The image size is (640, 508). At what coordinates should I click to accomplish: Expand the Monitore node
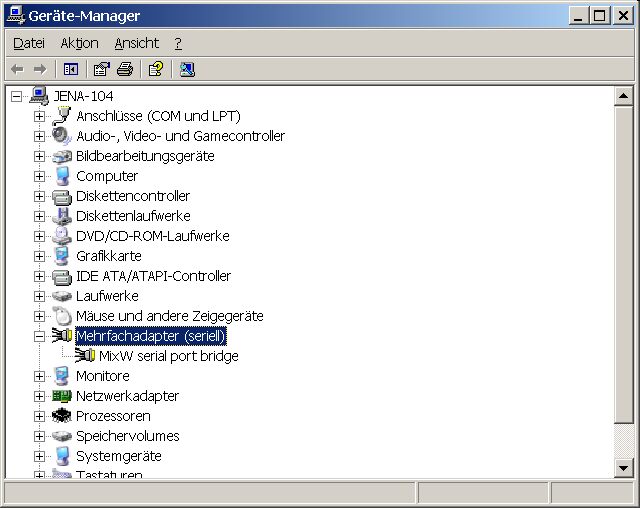39,376
